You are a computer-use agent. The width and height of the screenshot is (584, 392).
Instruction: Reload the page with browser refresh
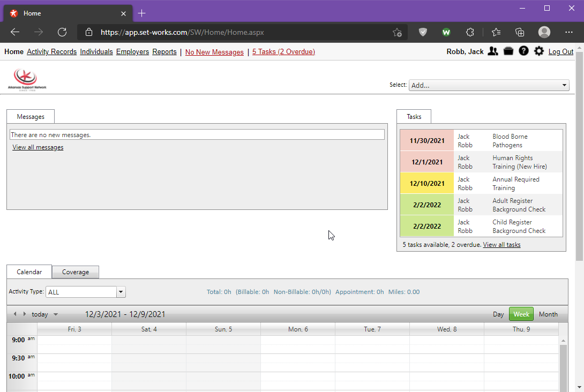pyautogui.click(x=62, y=32)
